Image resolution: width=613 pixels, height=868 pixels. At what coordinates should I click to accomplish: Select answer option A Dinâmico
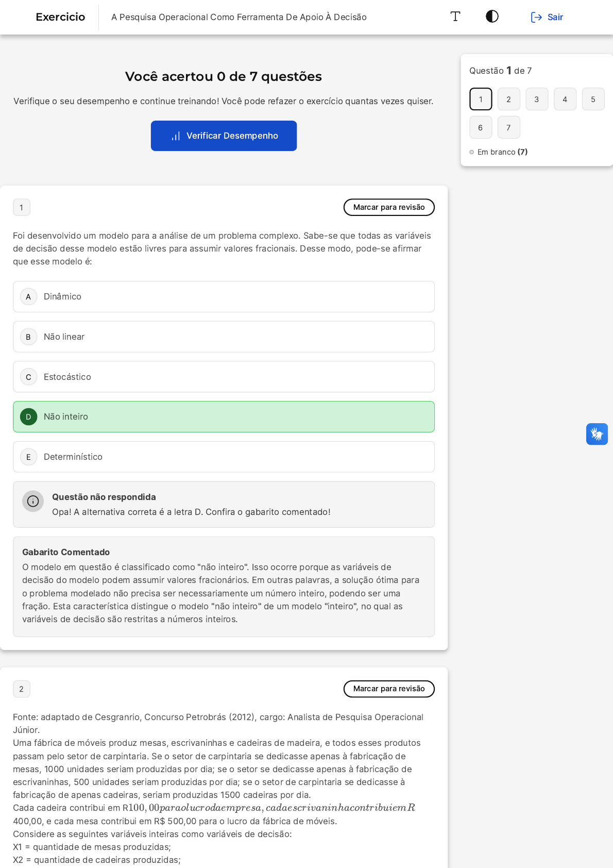(224, 296)
